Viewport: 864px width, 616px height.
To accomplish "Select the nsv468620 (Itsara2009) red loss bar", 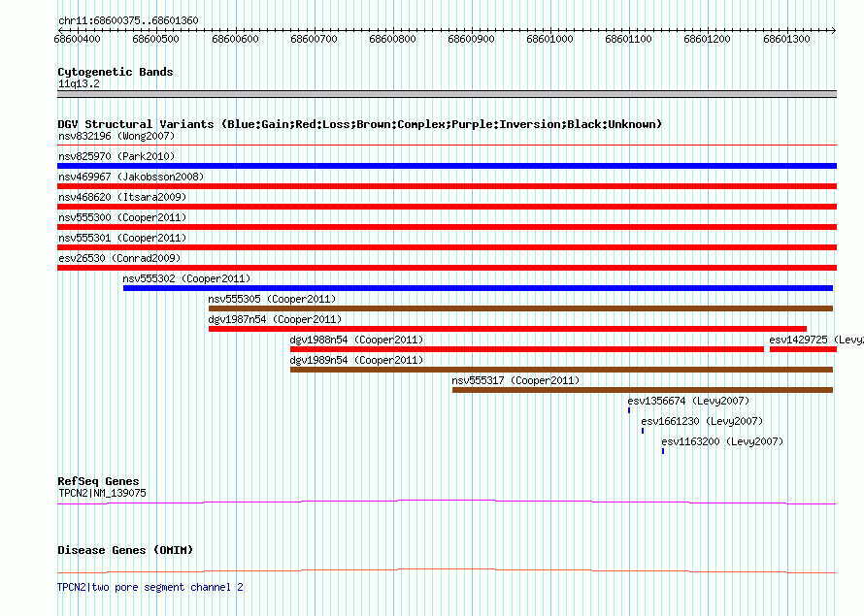I will 447,207.
